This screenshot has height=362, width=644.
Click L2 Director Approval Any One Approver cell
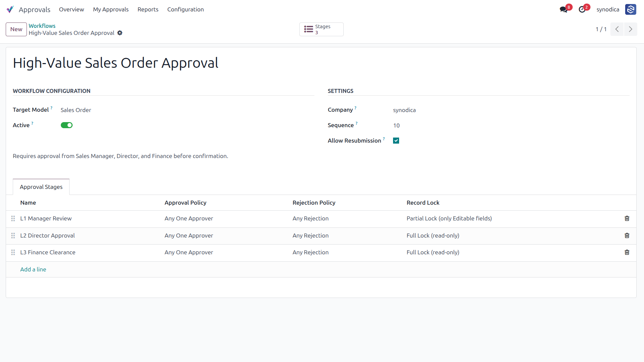click(x=189, y=236)
